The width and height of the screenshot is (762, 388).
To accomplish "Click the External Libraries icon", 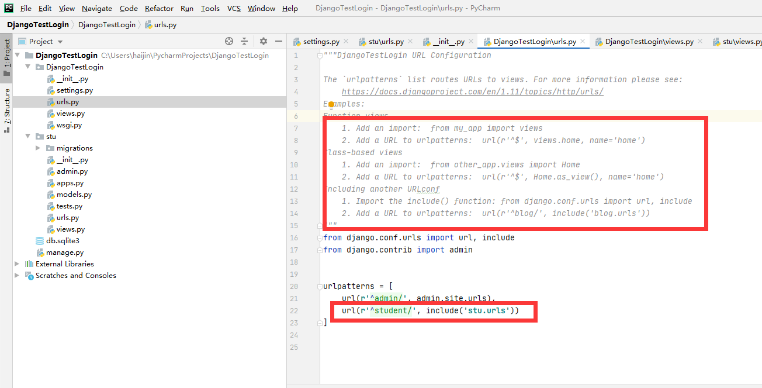I will tap(29, 264).
